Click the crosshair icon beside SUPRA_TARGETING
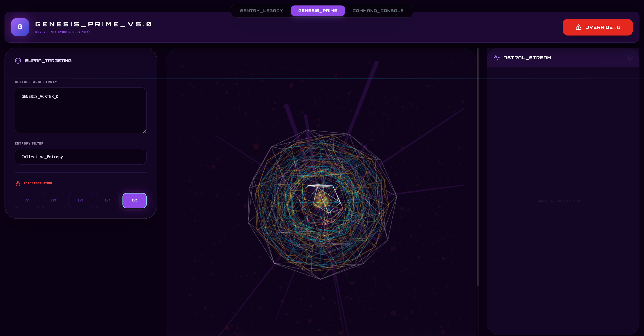This screenshot has width=644, height=336. (18, 61)
